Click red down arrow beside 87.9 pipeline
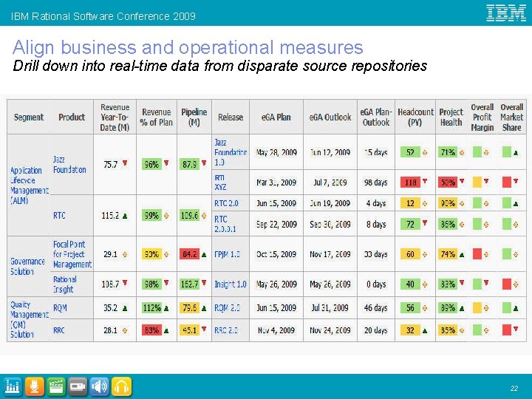Image resolution: width=532 pixels, height=399 pixels. click(204, 163)
